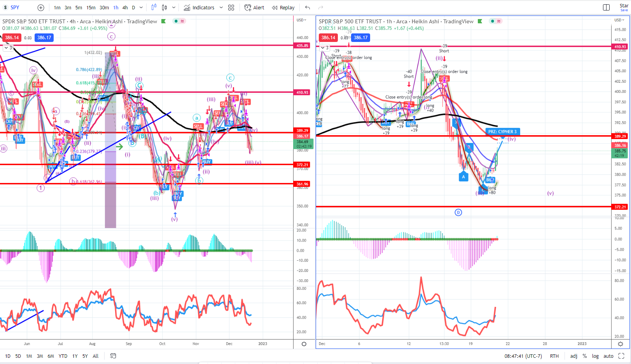Click the PRZ: CYPHER 3 label
Image resolution: width=631 pixels, height=364 pixels.
[503, 132]
